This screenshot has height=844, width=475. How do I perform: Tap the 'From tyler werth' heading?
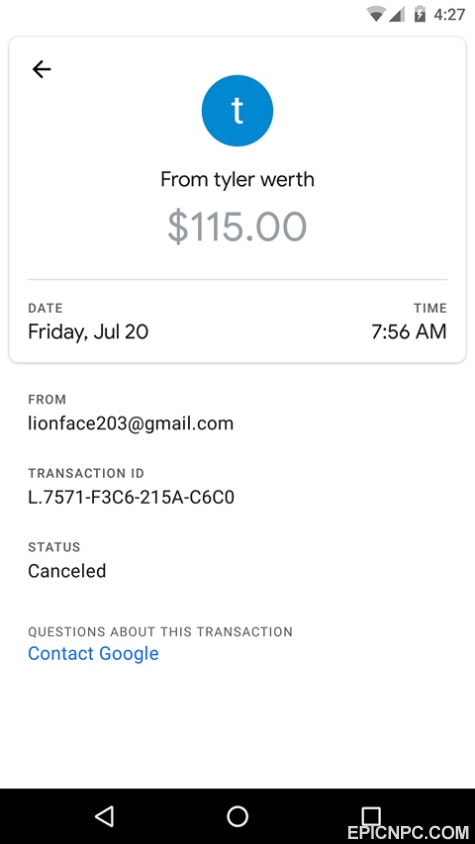(237, 179)
